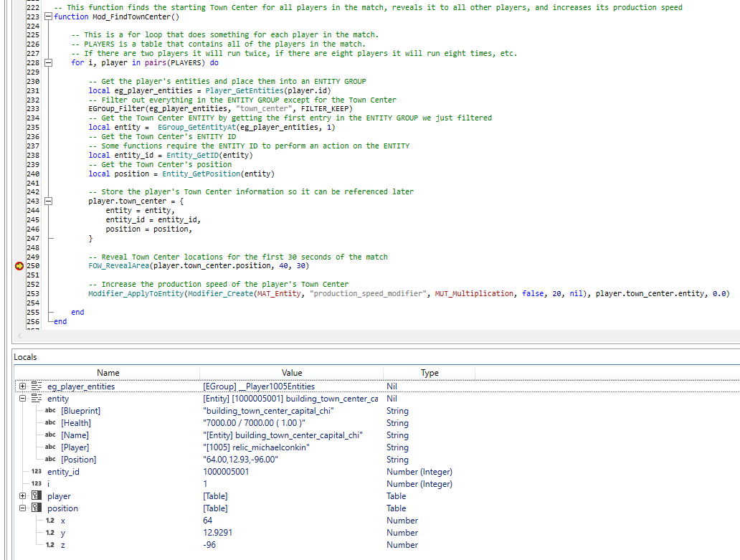Click the value "building_town_center_capital_chi" for Blueprint
740x560 pixels.
point(268,411)
